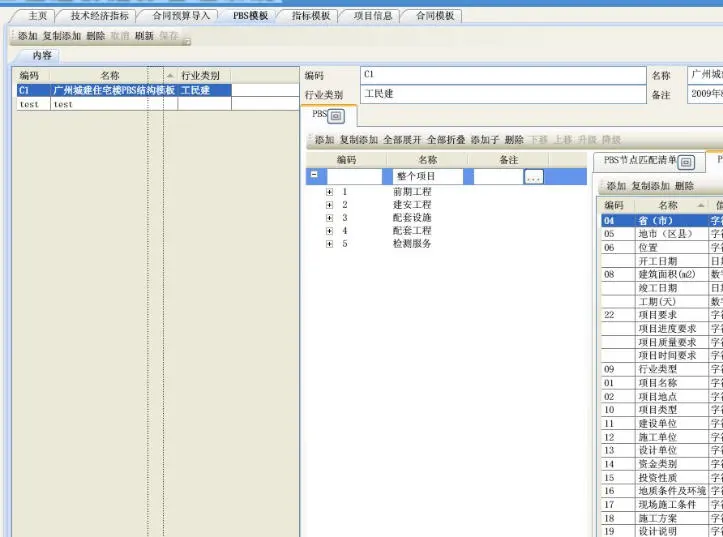Open the 技术经济指标 tab
Image resolution: width=723 pixels, height=537 pixels.
(99, 16)
